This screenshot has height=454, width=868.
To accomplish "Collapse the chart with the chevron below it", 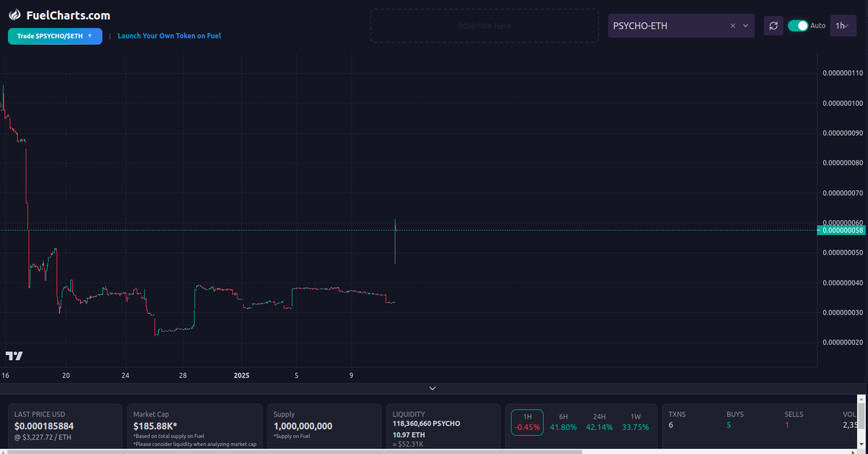I will pos(433,388).
